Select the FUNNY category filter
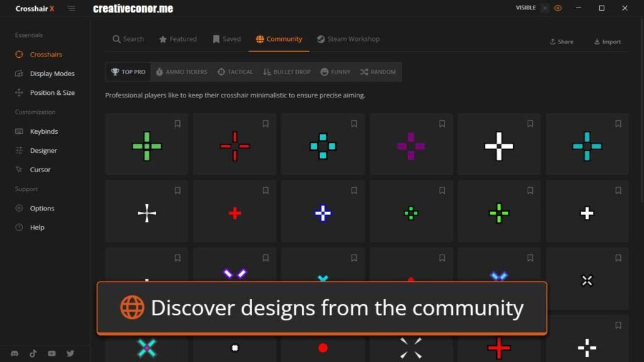Viewport: 644px width, 362px height. pos(335,72)
